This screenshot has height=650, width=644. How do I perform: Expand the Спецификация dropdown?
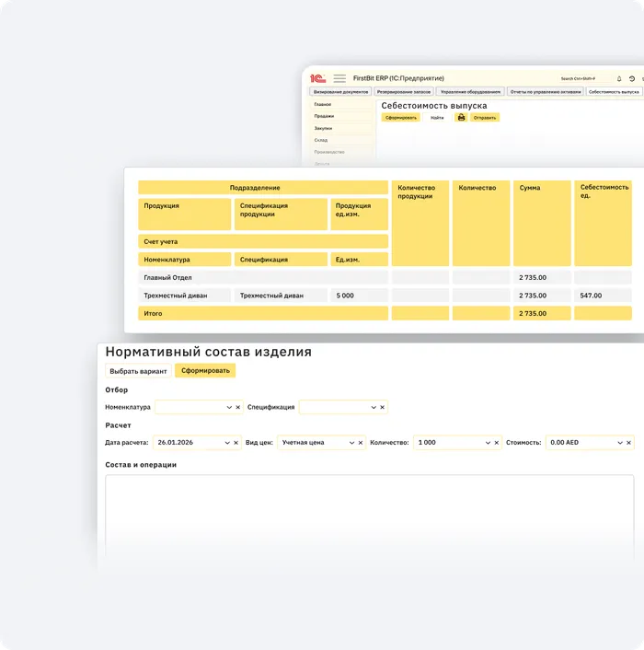[x=374, y=407]
